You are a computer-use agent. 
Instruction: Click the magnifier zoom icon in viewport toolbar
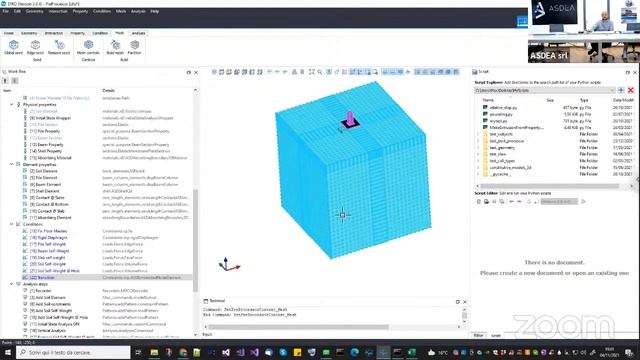[320, 72]
